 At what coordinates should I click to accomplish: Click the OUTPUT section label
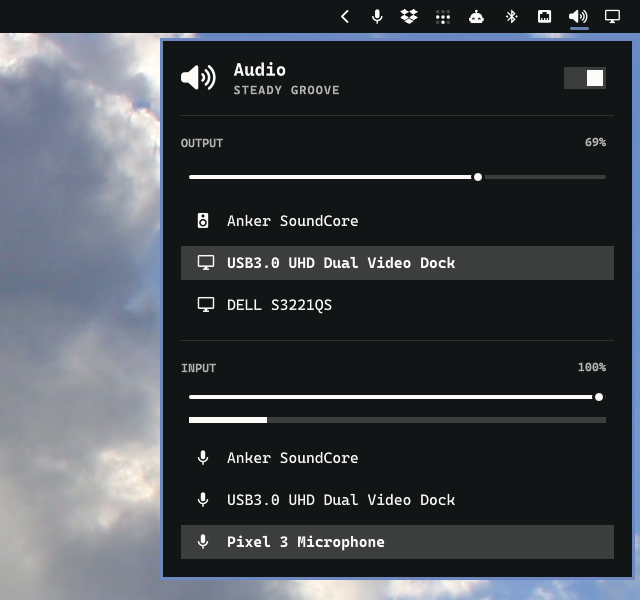[x=202, y=143]
